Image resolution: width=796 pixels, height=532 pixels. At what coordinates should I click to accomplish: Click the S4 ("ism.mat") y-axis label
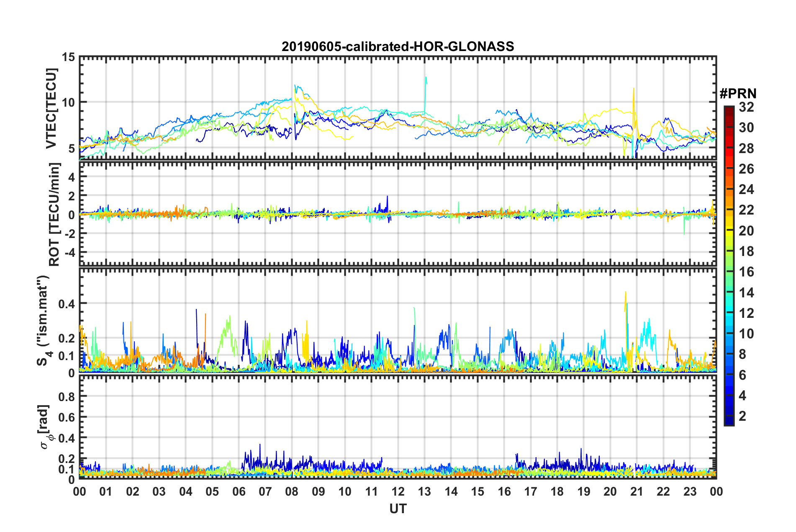pos(44,321)
